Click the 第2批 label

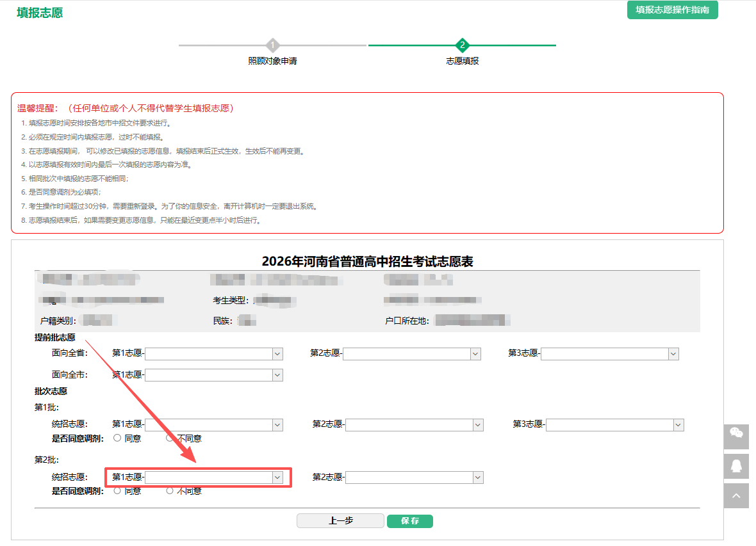47,460
